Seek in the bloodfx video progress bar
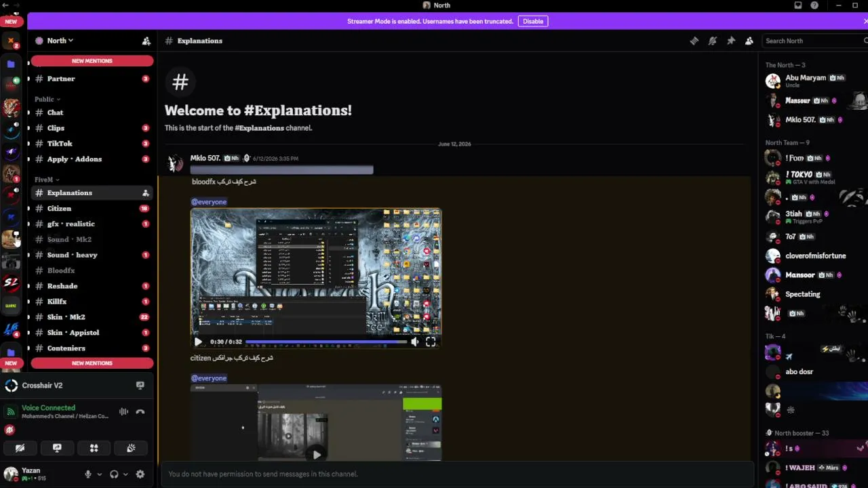Image resolution: width=868 pixels, height=488 pixels. [326, 342]
